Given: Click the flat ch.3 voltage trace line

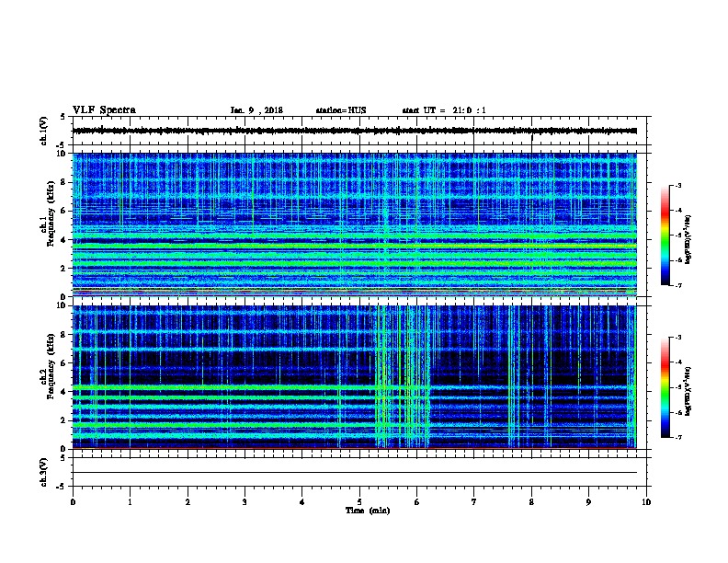Looking at the screenshot, I should point(355,473).
